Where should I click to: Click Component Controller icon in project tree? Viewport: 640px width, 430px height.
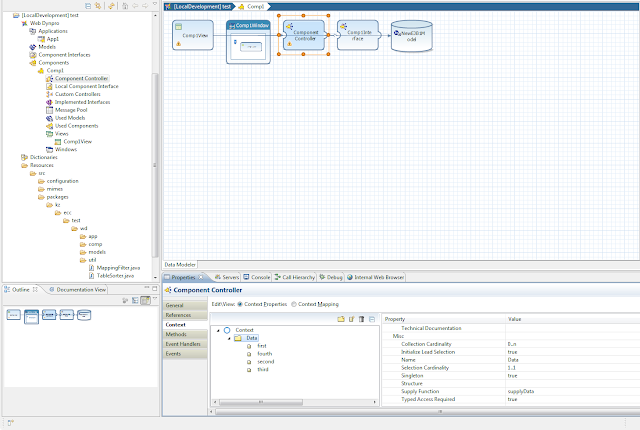(x=49, y=78)
